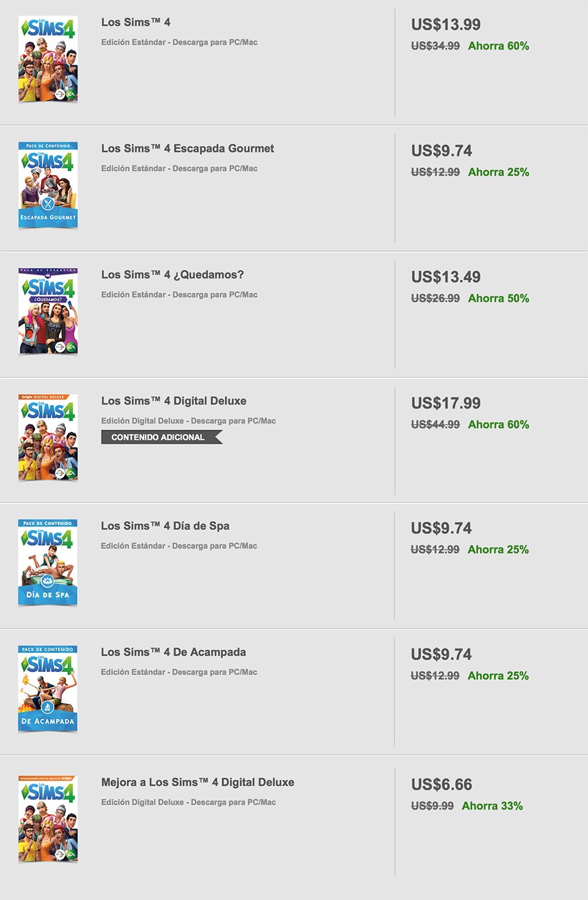588x900 pixels.
Task: Select the US$13.99 base game price
Action: coord(446,25)
